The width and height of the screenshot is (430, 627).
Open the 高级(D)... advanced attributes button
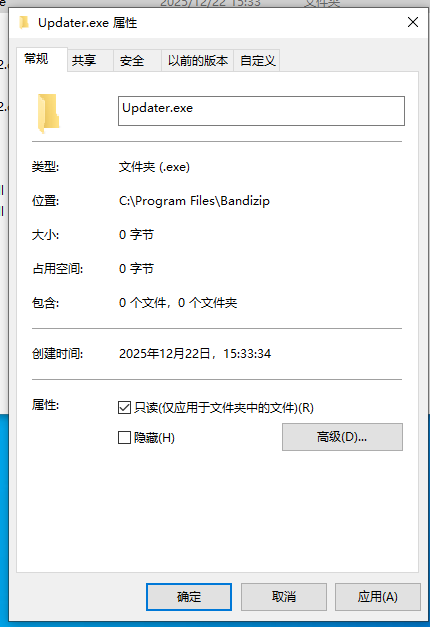[342, 437]
